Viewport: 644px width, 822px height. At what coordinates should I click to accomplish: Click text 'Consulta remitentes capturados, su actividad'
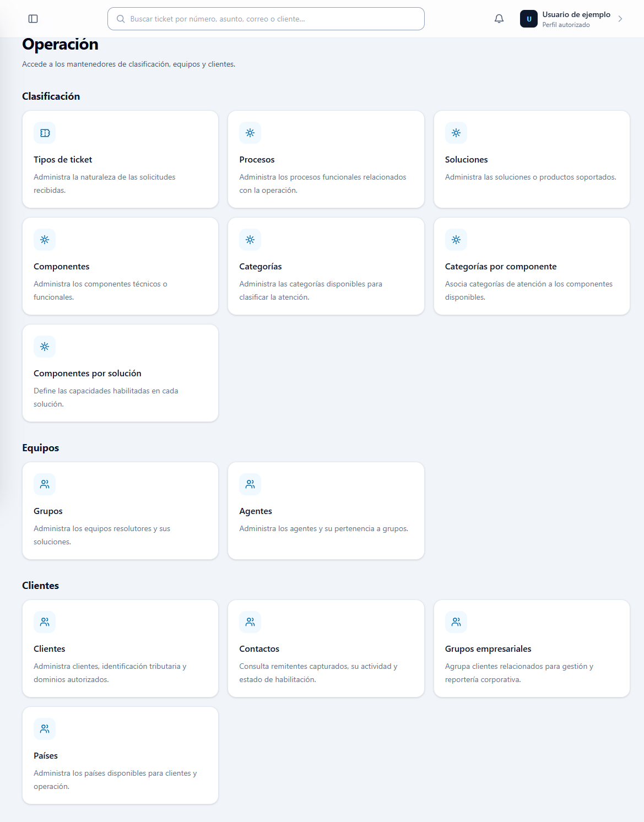316,667
